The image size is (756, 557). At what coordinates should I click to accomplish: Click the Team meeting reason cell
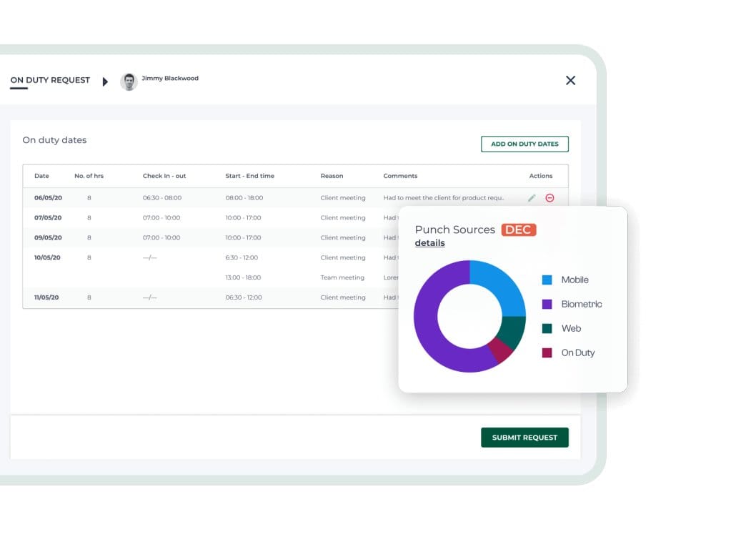click(x=342, y=278)
